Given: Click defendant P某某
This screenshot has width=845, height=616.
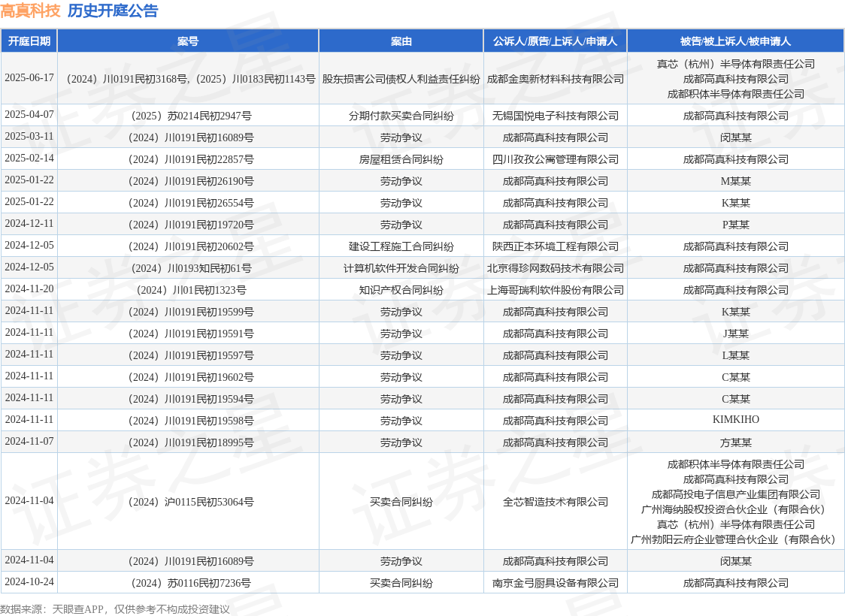Looking at the screenshot, I should click(x=735, y=225).
